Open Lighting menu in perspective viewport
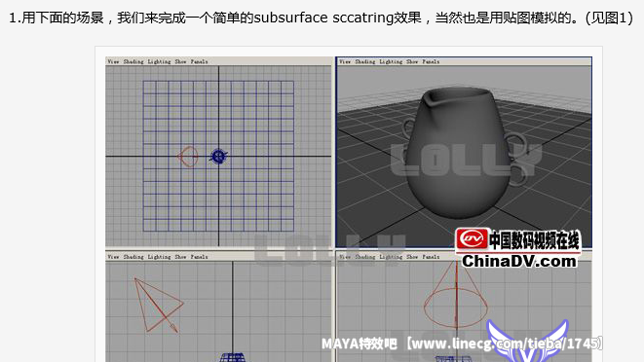The width and height of the screenshot is (644, 362). click(x=391, y=61)
